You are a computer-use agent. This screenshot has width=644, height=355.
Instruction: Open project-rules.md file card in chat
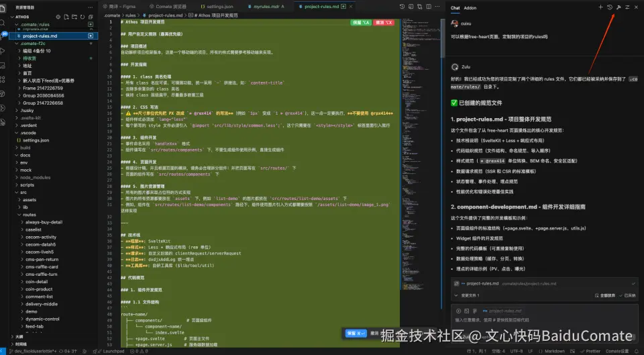coord(545,283)
